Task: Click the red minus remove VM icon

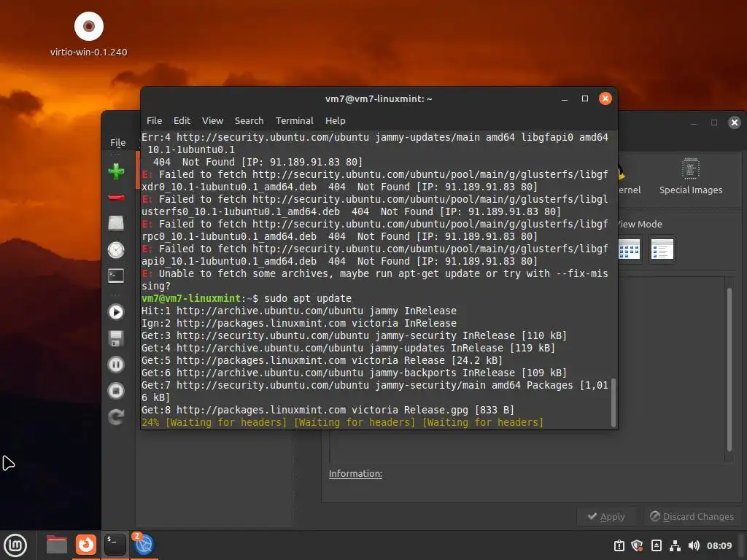Action: (x=116, y=197)
